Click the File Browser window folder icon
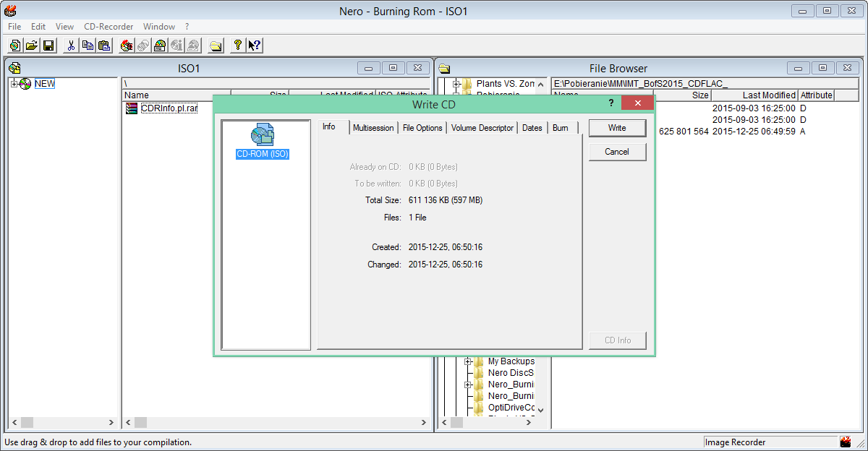Screen dimensions: 868x451 point(444,69)
